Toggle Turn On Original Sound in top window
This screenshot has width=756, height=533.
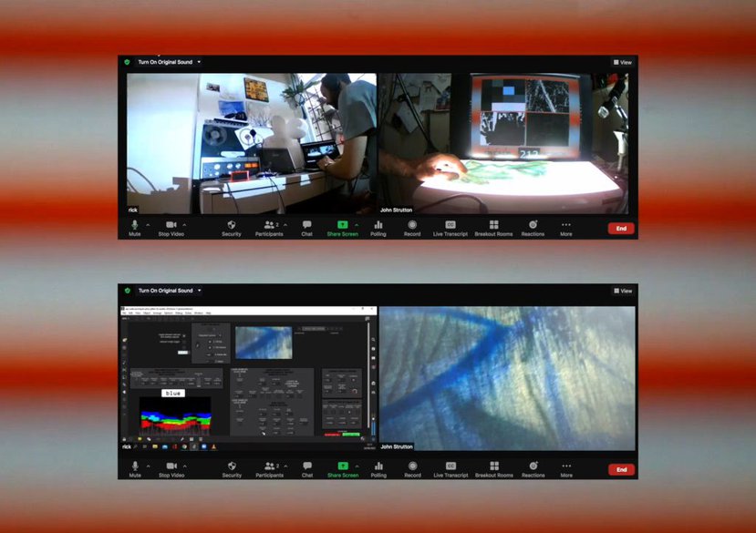(x=165, y=62)
